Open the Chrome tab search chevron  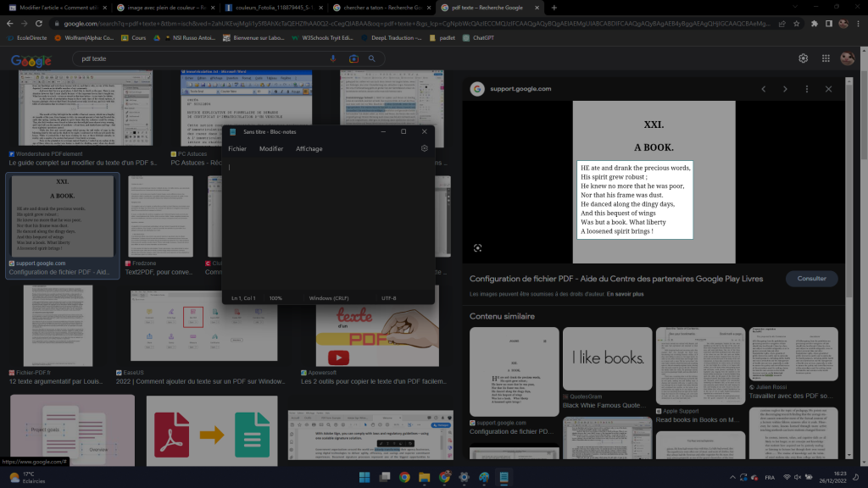(x=795, y=7)
